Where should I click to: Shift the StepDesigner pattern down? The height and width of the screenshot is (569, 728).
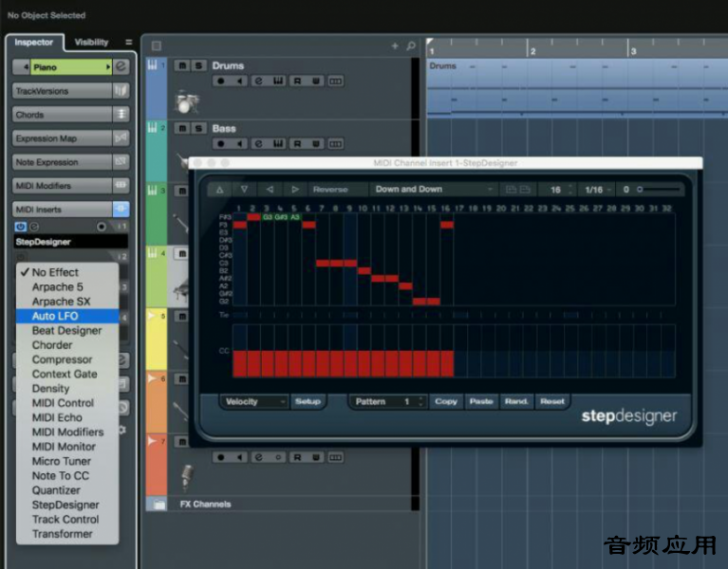pyautogui.click(x=244, y=190)
